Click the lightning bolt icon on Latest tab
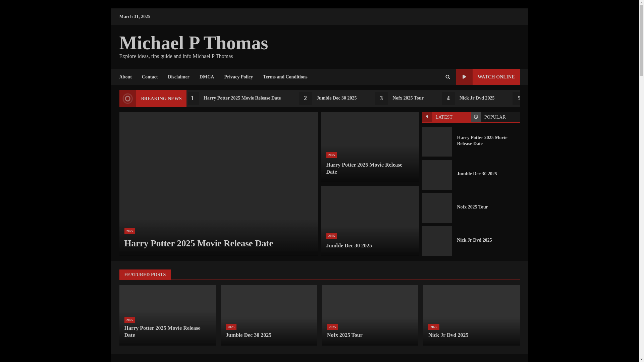 pyautogui.click(x=427, y=117)
